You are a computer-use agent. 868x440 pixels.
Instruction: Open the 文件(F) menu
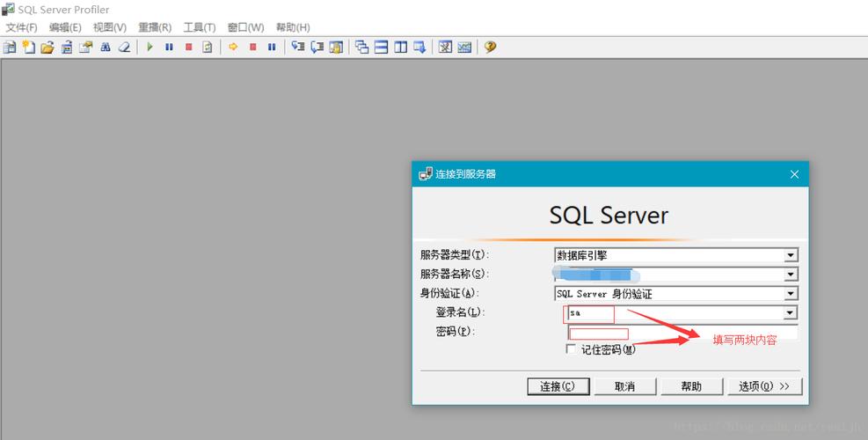tap(22, 27)
